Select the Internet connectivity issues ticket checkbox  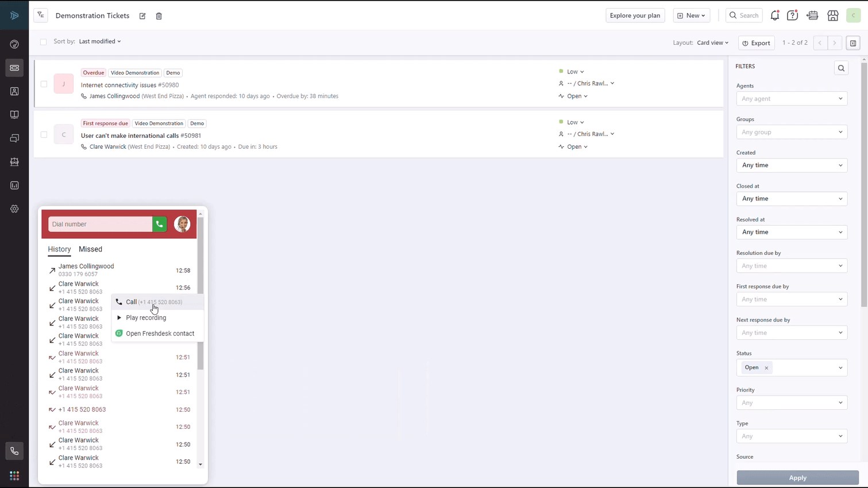44,84
